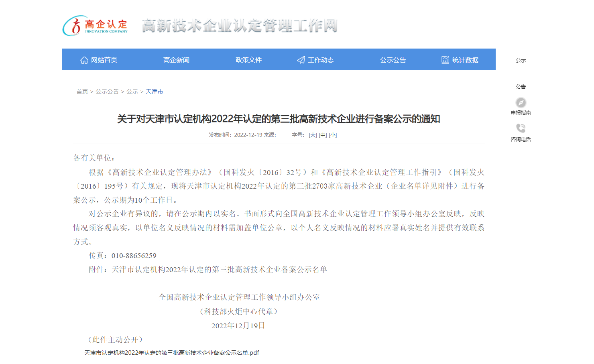594x364 pixels.
Task: Click the 科技部火炬中心代章 line
Action: pos(238,311)
